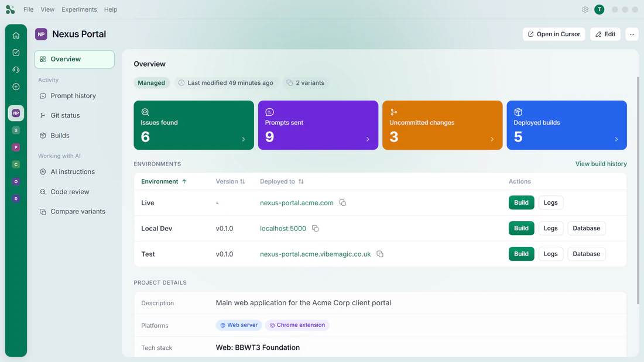Image resolution: width=644 pixels, height=362 pixels.
Task: Open the checklist tasks icon in rail
Action: tap(16, 53)
